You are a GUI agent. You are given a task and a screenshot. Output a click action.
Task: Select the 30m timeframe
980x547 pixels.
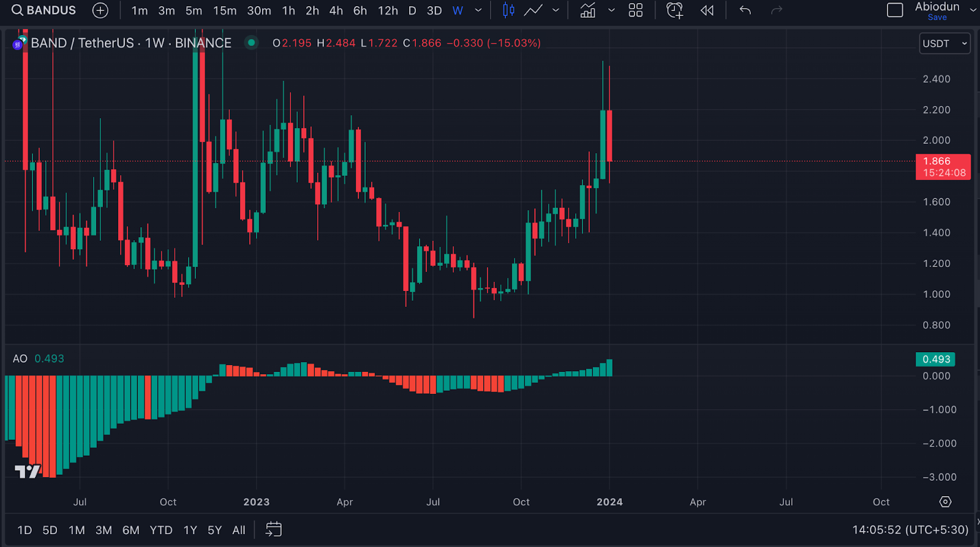point(259,10)
